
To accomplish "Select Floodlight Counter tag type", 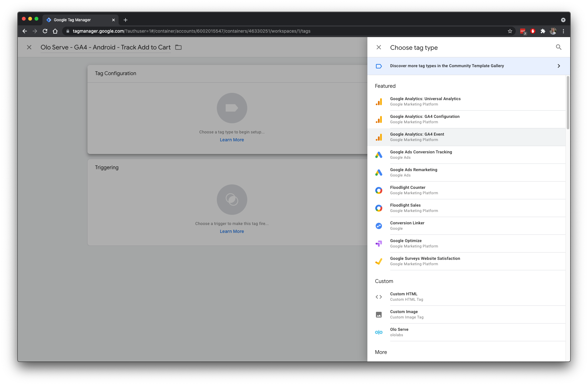I will [x=467, y=190].
